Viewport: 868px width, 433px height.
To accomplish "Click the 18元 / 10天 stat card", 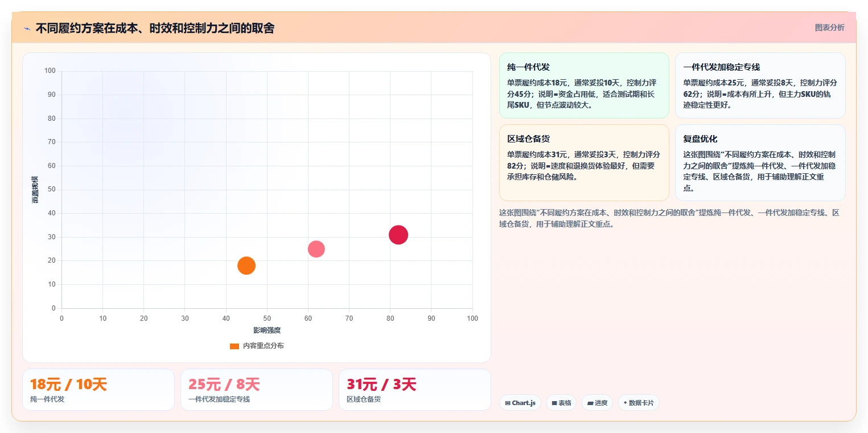I will coord(98,390).
